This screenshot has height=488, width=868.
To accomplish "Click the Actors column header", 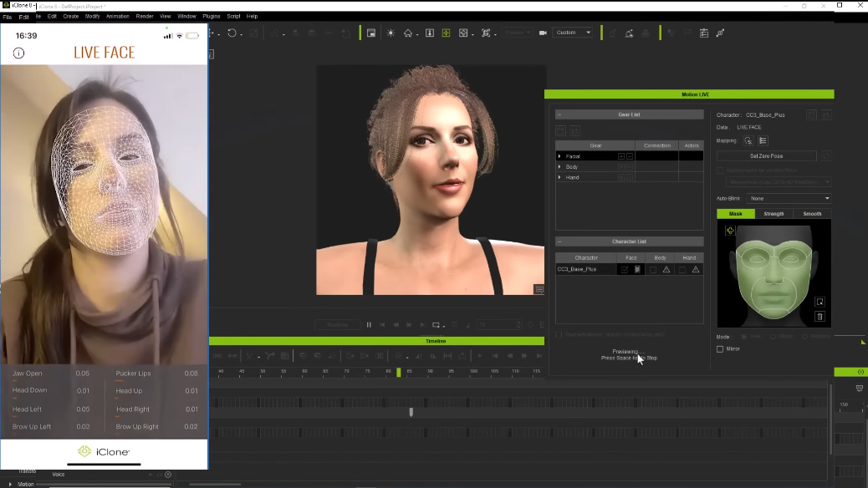I will coord(692,145).
